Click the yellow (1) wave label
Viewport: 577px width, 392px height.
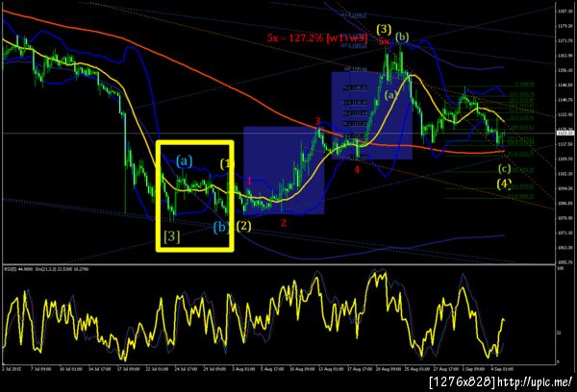(x=227, y=163)
